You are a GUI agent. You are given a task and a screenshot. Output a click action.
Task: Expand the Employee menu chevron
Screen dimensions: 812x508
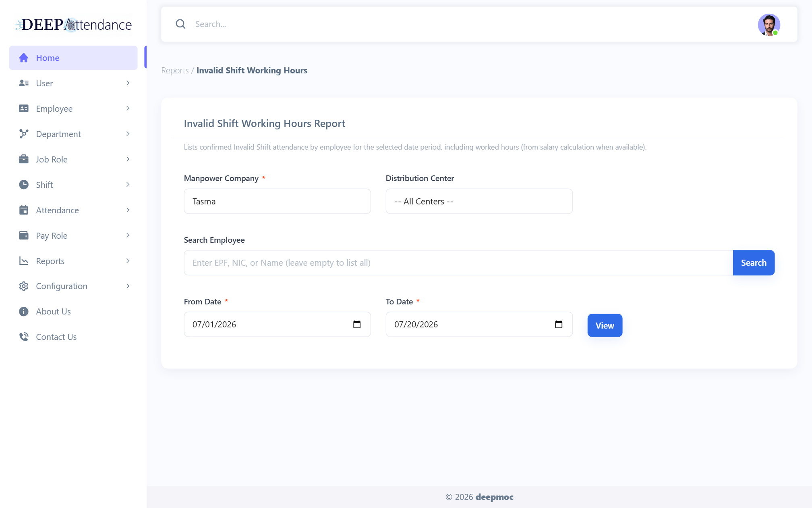tap(128, 108)
